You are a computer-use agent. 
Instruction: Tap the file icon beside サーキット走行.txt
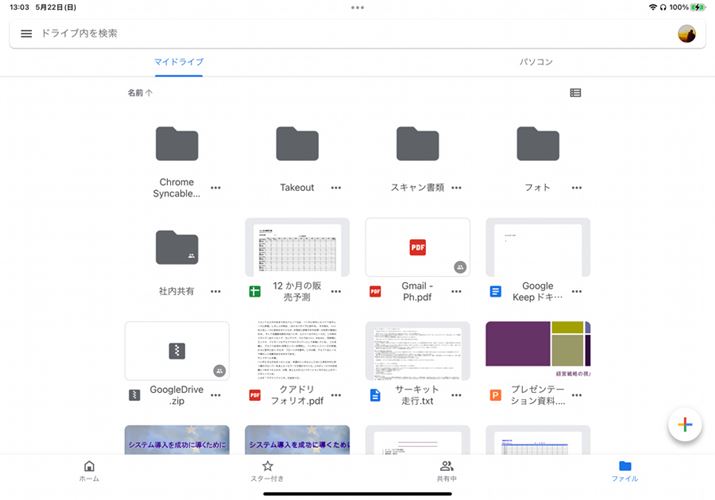click(375, 395)
